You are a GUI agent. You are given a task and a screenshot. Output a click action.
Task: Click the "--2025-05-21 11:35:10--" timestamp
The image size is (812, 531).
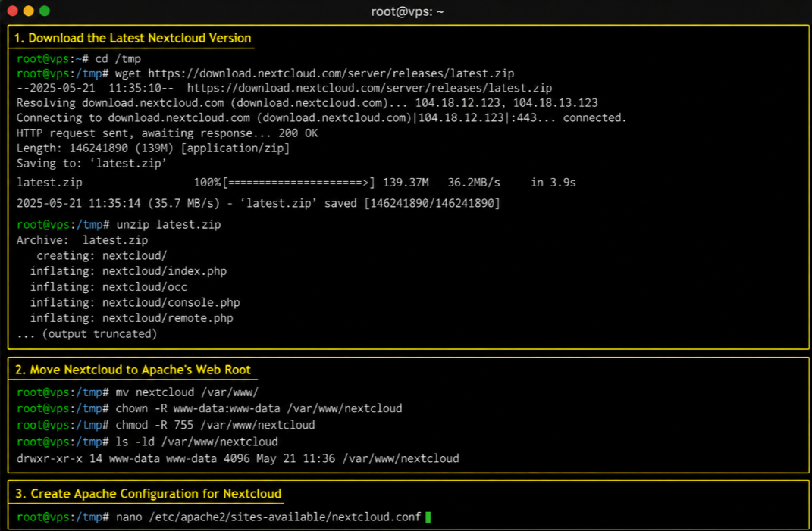click(x=96, y=88)
